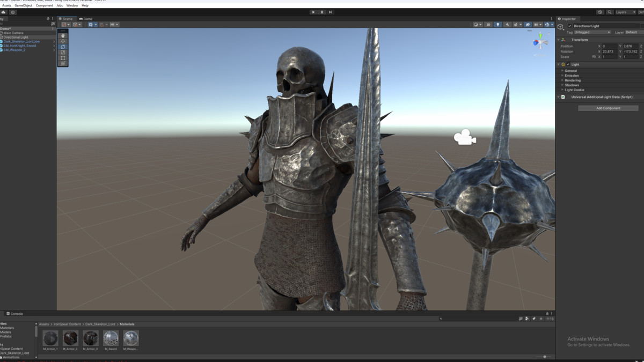
Task: Click the Add Component button
Action: click(x=608, y=108)
